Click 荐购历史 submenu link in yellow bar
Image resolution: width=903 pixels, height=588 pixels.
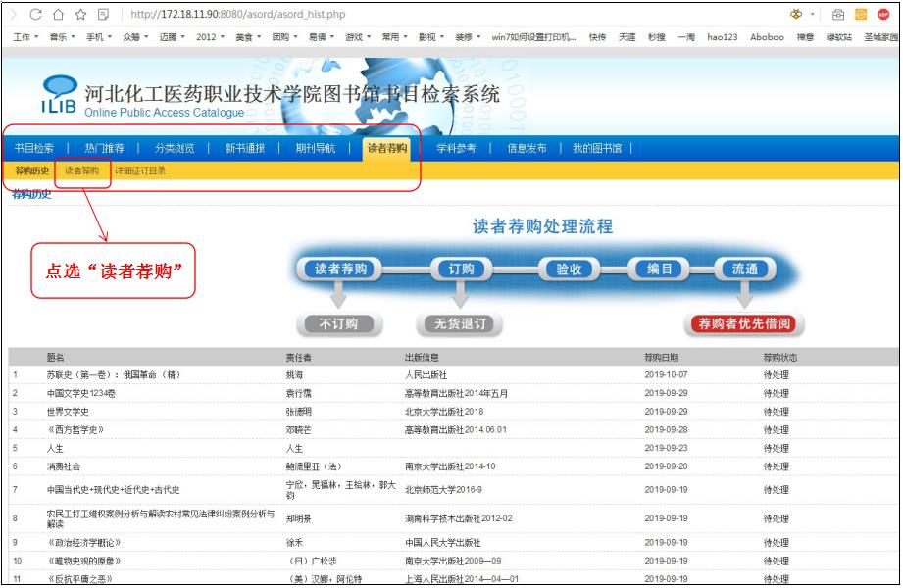tap(31, 171)
